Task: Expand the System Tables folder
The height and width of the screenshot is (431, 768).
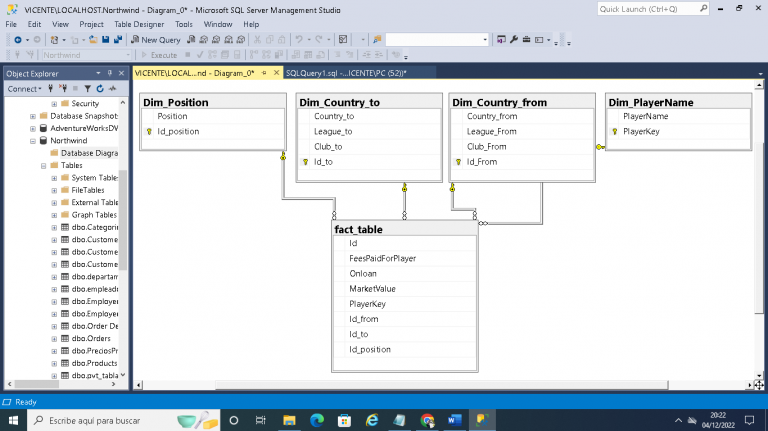Action: [x=55, y=178]
